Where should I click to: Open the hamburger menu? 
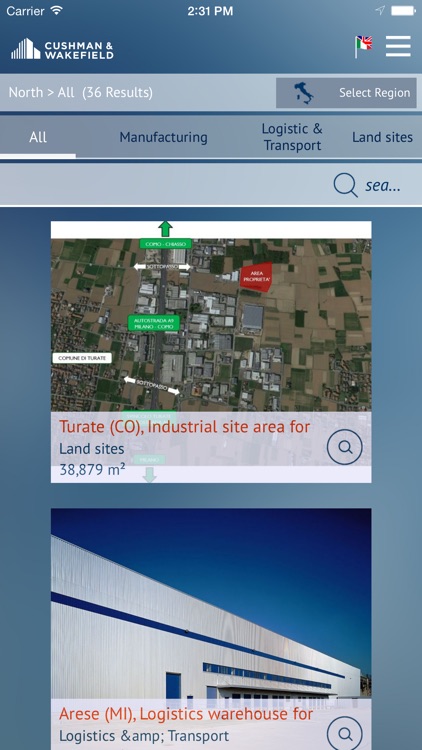coord(398,47)
